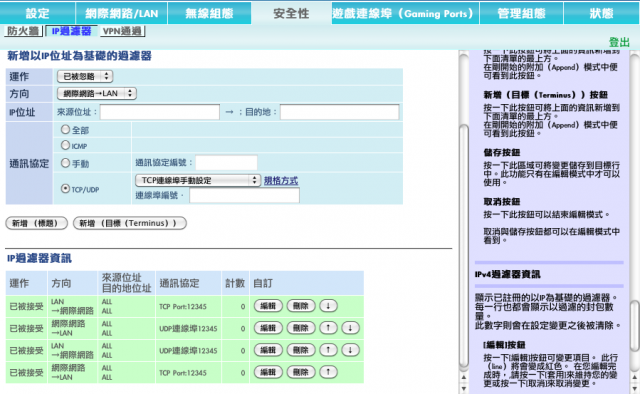Delete last 網際網路→LAN TCP Port row

pyautogui.click(x=301, y=372)
